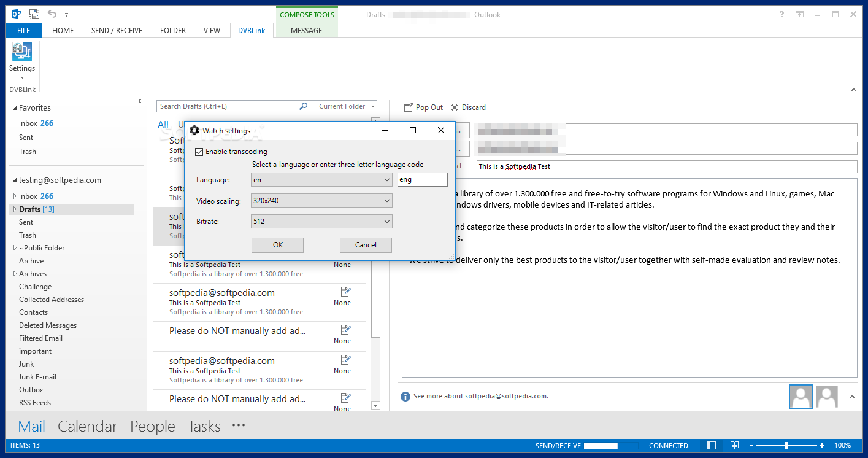This screenshot has height=458, width=868.
Task: Expand the Archives folder node
Action: [15, 274]
